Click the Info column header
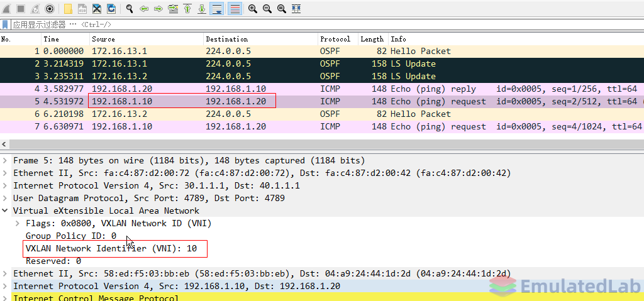 coord(516,39)
